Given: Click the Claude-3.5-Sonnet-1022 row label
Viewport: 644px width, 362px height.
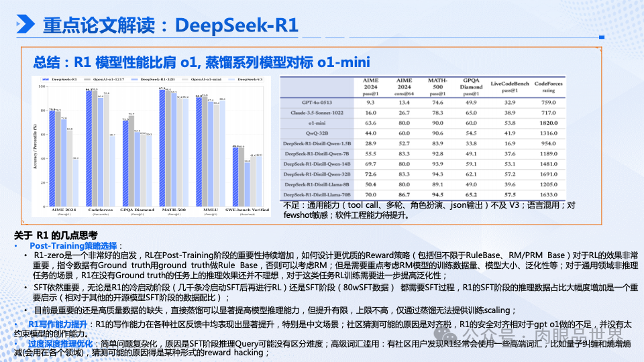Looking at the screenshot, I should pyautogui.click(x=317, y=113).
